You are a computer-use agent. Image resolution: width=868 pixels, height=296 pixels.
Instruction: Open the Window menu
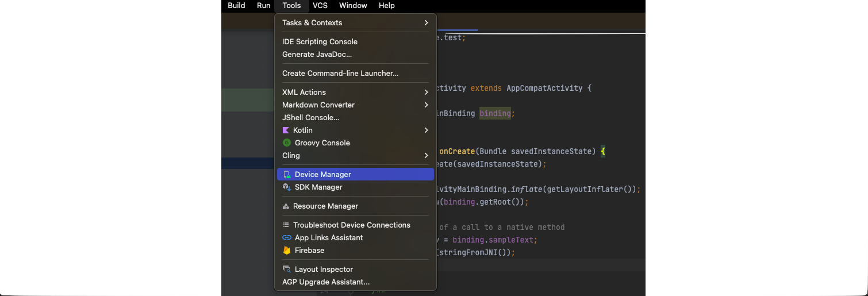353,5
